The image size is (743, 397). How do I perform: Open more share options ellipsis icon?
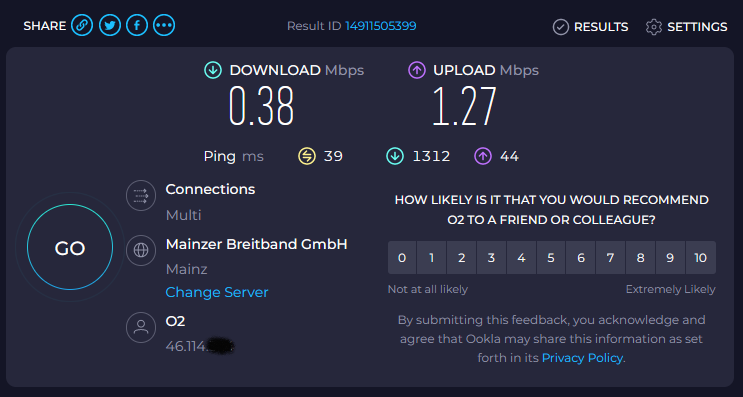point(164,26)
